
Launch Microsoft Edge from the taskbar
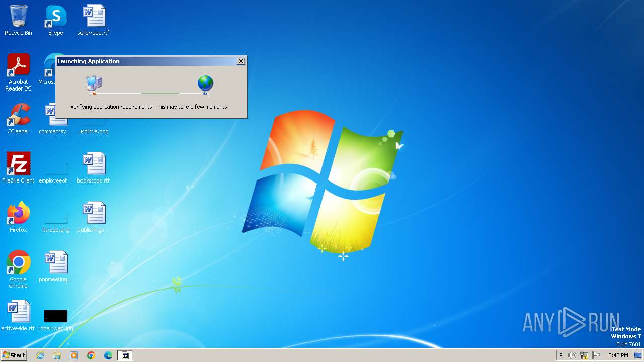[108, 355]
